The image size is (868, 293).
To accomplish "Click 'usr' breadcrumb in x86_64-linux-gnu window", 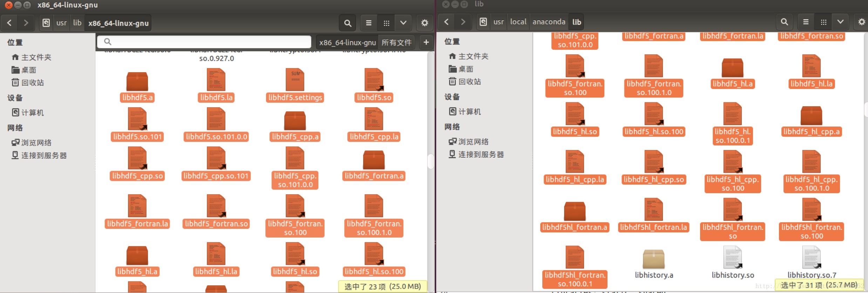I will (61, 23).
